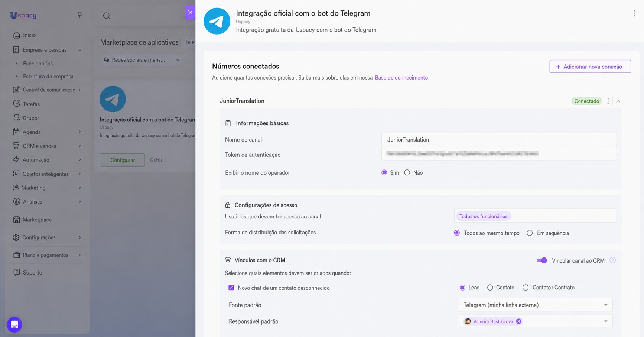Choose Todos ao mesmo tempo distribution
The width and height of the screenshot is (644, 337).
(x=457, y=233)
